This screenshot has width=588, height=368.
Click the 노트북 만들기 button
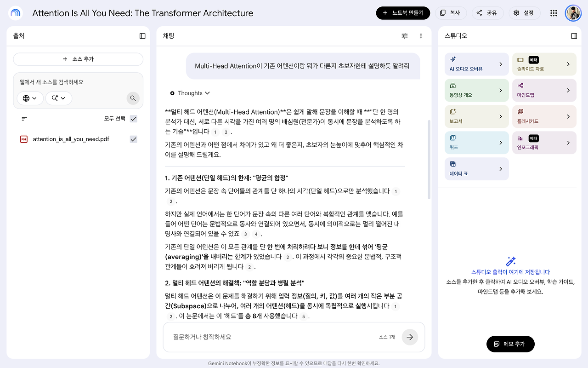pyautogui.click(x=403, y=13)
